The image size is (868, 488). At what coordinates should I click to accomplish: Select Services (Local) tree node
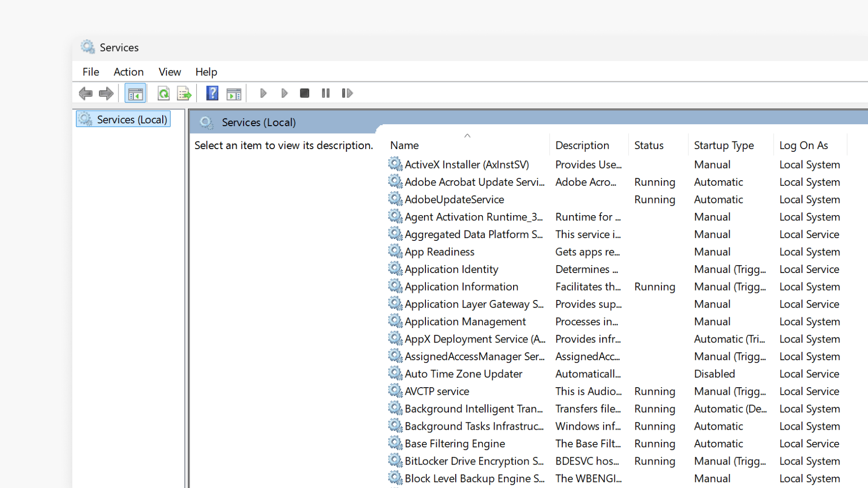click(x=132, y=120)
